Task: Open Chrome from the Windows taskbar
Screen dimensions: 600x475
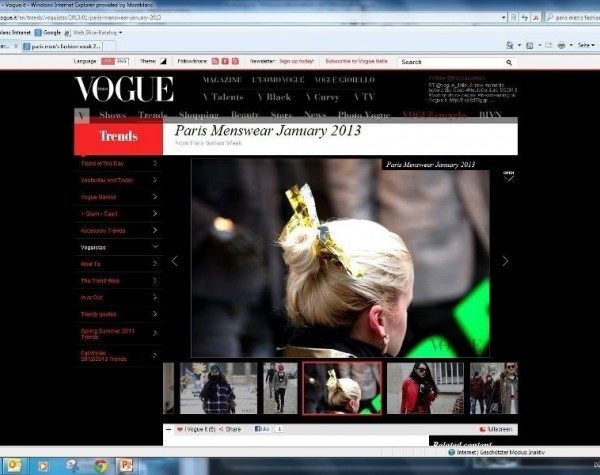Action: click(x=100, y=466)
